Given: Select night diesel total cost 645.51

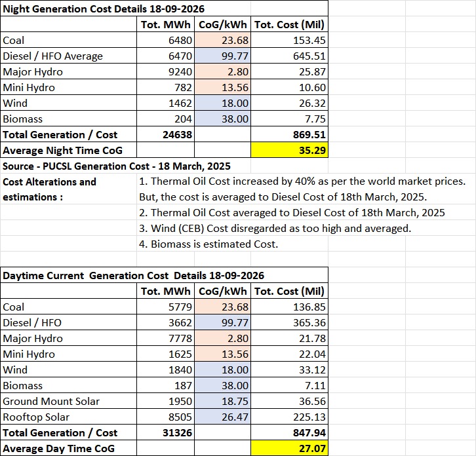Looking at the screenshot, I should click(289, 56).
